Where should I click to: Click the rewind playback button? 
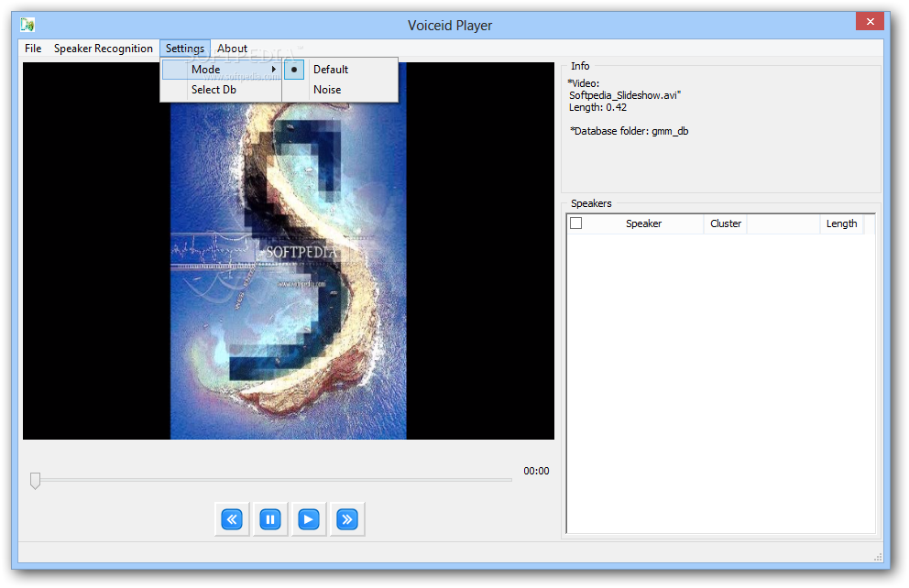[232, 519]
